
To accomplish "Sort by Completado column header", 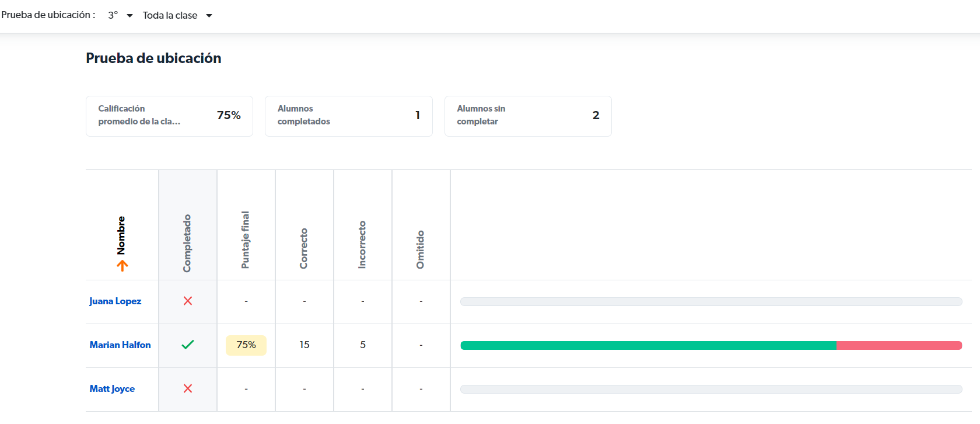I will 187,243.
